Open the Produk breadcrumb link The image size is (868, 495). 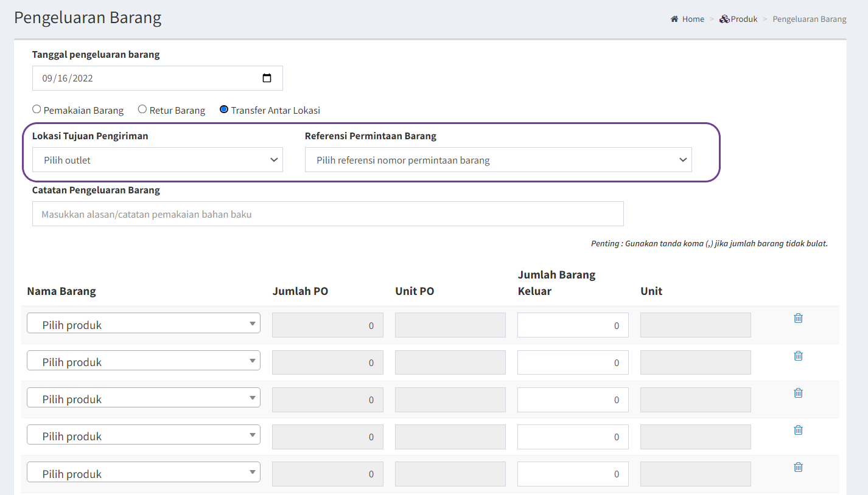[x=744, y=19]
